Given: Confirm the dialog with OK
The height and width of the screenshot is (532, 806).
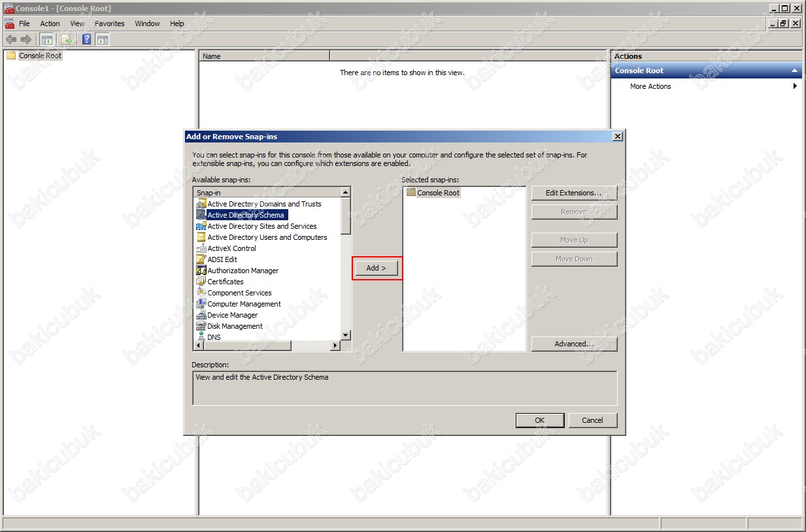Looking at the screenshot, I should coord(540,420).
